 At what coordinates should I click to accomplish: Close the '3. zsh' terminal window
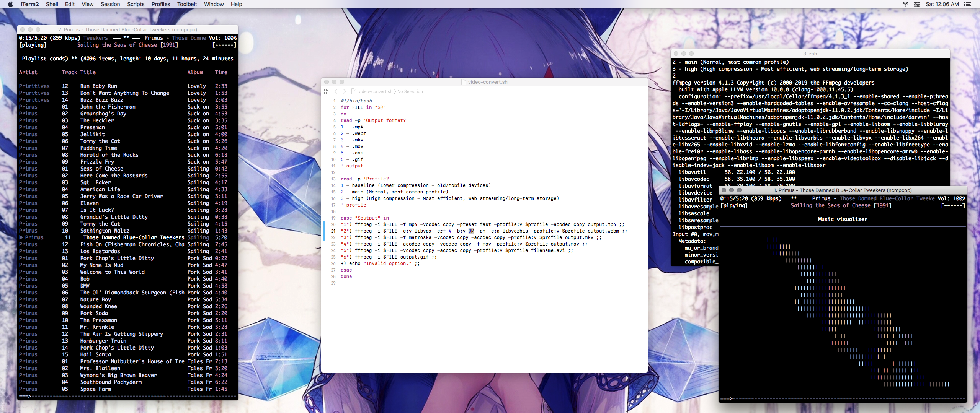point(676,54)
